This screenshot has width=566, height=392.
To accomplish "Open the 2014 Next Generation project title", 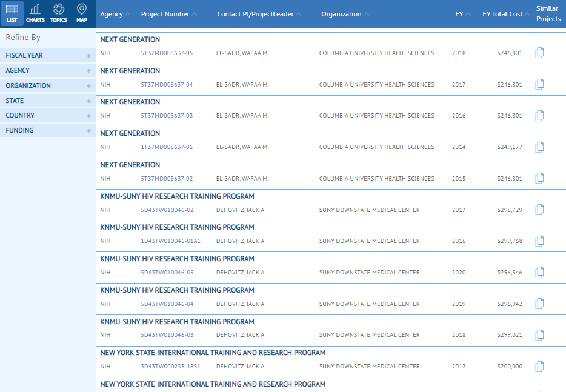I will click(x=130, y=133).
